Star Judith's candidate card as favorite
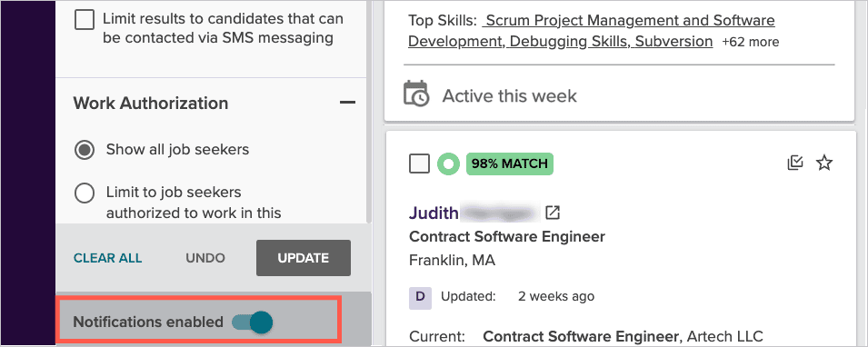The width and height of the screenshot is (868, 347). coord(824,164)
